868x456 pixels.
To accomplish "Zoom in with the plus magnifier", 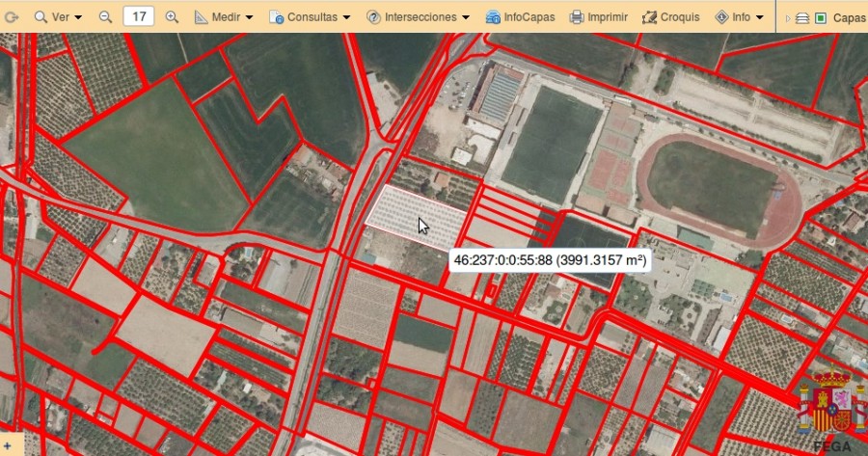I will click(172, 17).
